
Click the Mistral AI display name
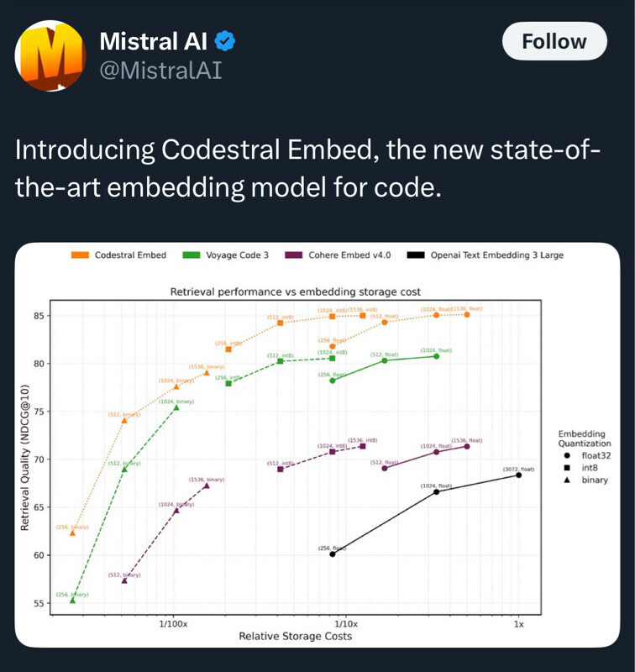point(155,40)
